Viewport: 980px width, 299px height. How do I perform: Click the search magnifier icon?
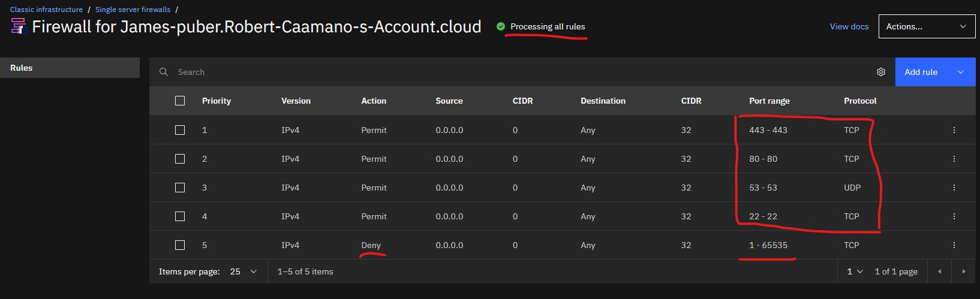click(x=164, y=72)
